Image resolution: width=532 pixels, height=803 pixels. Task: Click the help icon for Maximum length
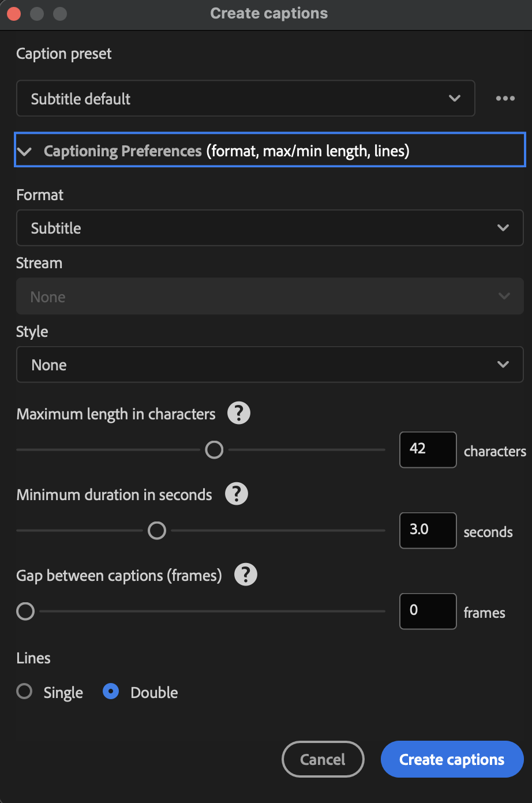[238, 413]
